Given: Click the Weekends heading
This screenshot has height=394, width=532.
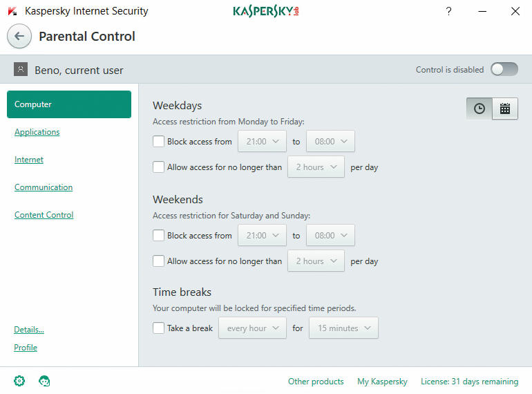Looking at the screenshot, I should tap(178, 200).
